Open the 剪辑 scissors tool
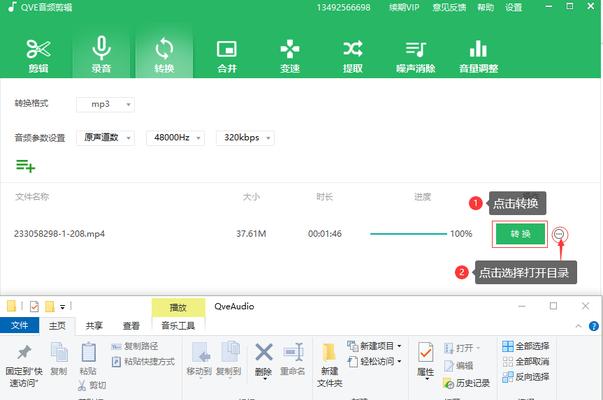Viewport: 603px width, 400px height. (x=38, y=55)
